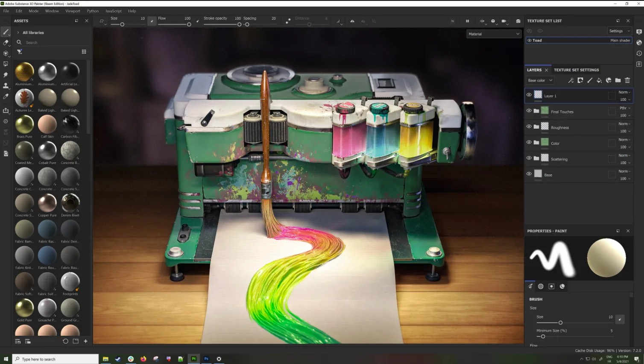Viewport: 644px width, 364px height.
Task: Open the Python menu
Action: tap(93, 11)
